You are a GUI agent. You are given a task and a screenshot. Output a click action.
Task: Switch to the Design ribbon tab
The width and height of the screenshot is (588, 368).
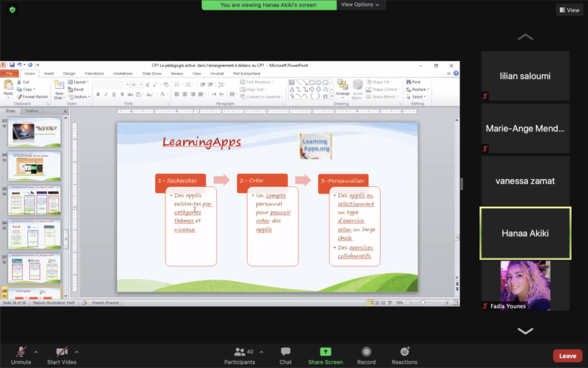69,74
